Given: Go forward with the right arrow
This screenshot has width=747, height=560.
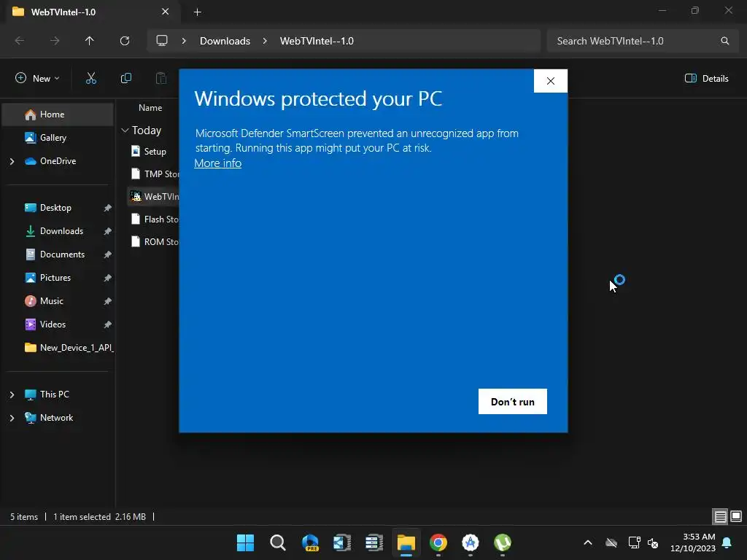Looking at the screenshot, I should click(x=55, y=41).
